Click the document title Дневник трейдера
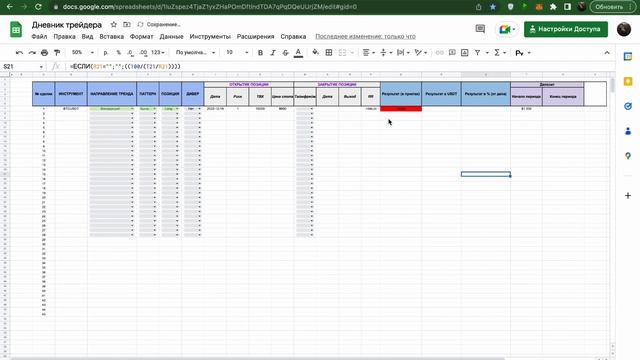This screenshot has height=360, width=640. [67, 25]
